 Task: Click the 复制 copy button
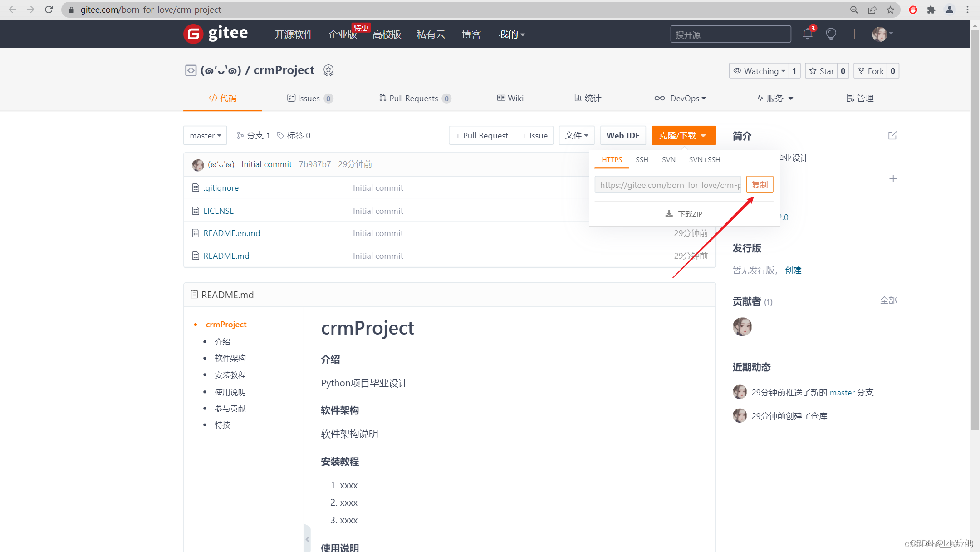759,185
